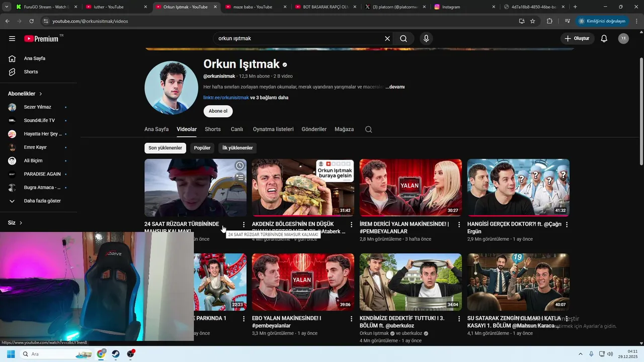Open the notifications bell
This screenshot has height=362, width=644.
click(x=604, y=39)
